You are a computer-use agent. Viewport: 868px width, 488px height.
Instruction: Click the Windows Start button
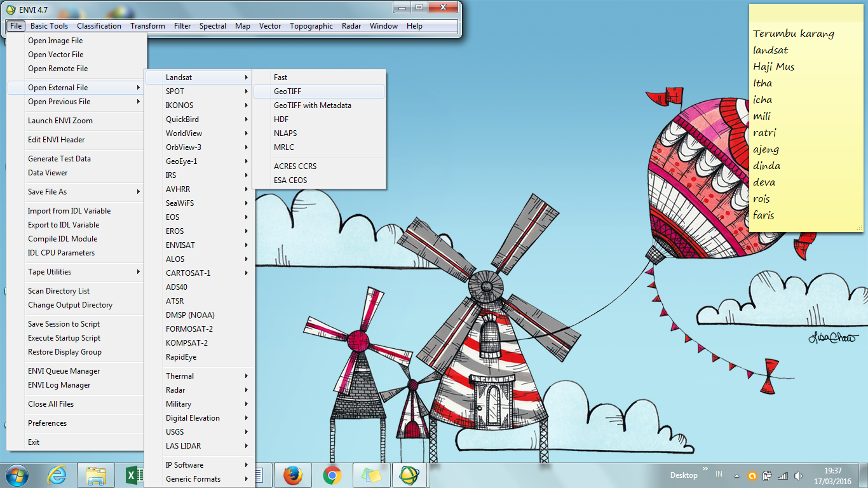click(17, 475)
